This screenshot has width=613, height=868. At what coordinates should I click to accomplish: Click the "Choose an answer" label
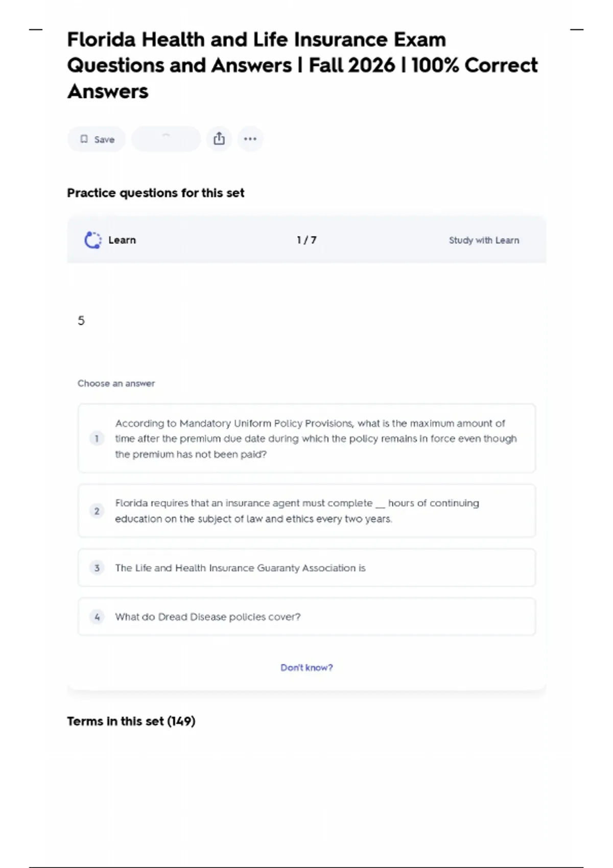tap(116, 383)
